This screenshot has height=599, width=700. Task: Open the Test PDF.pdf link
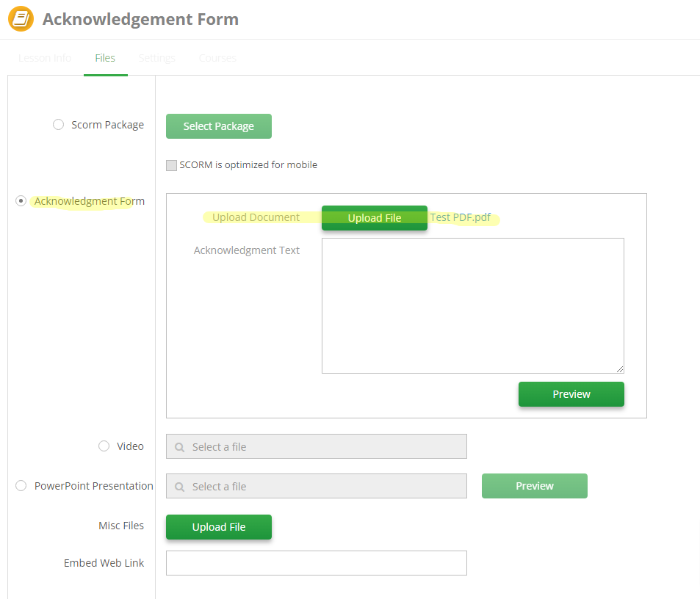(x=460, y=217)
